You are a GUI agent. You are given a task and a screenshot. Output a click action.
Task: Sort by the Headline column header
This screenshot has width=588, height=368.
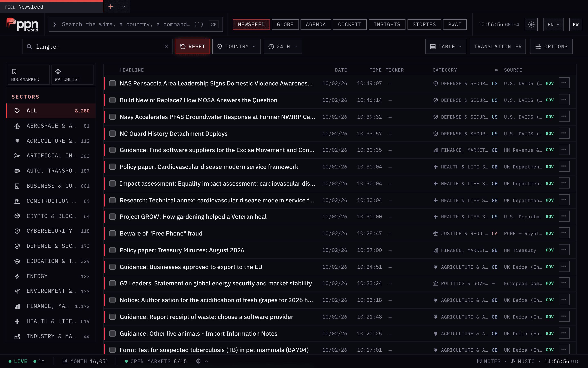click(x=132, y=70)
